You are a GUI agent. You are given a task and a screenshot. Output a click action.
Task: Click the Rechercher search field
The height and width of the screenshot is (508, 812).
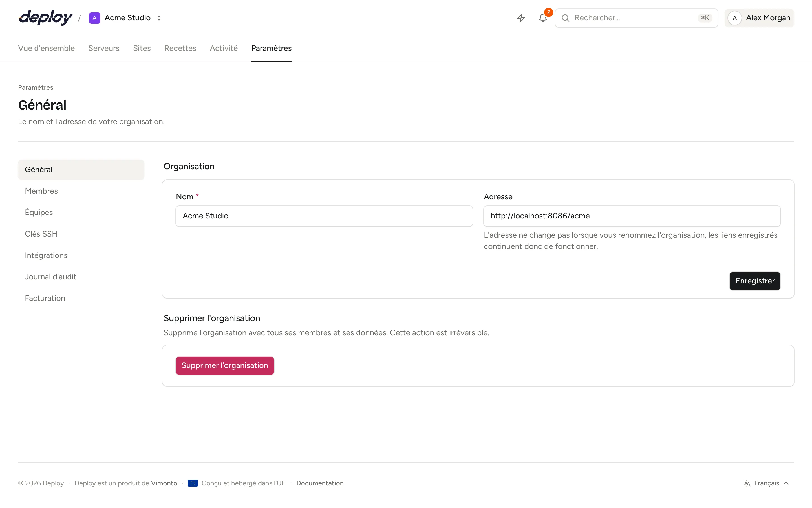[x=636, y=18]
